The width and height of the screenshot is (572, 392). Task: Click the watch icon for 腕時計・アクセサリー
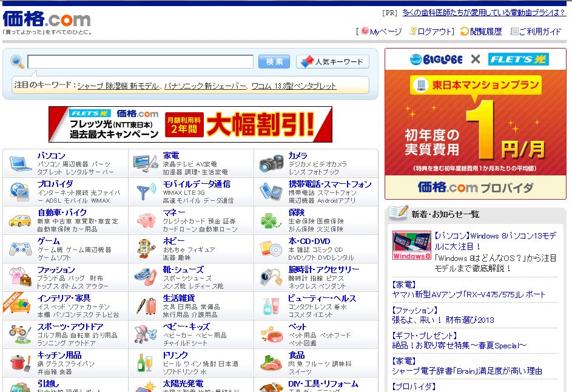tap(271, 277)
